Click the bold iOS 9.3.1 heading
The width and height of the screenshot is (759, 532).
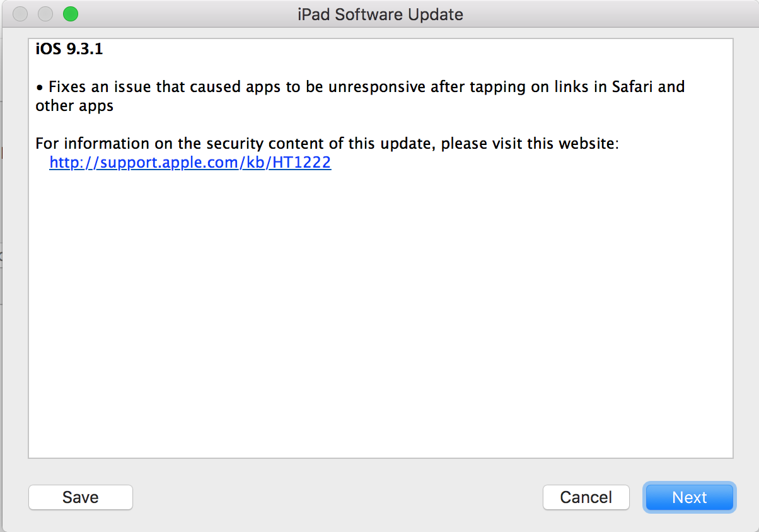pyautogui.click(x=69, y=49)
